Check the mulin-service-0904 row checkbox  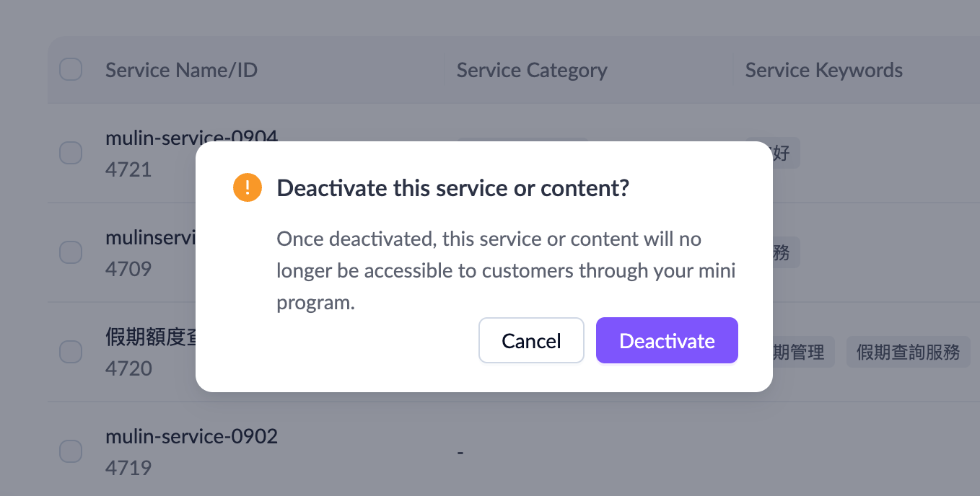71,153
